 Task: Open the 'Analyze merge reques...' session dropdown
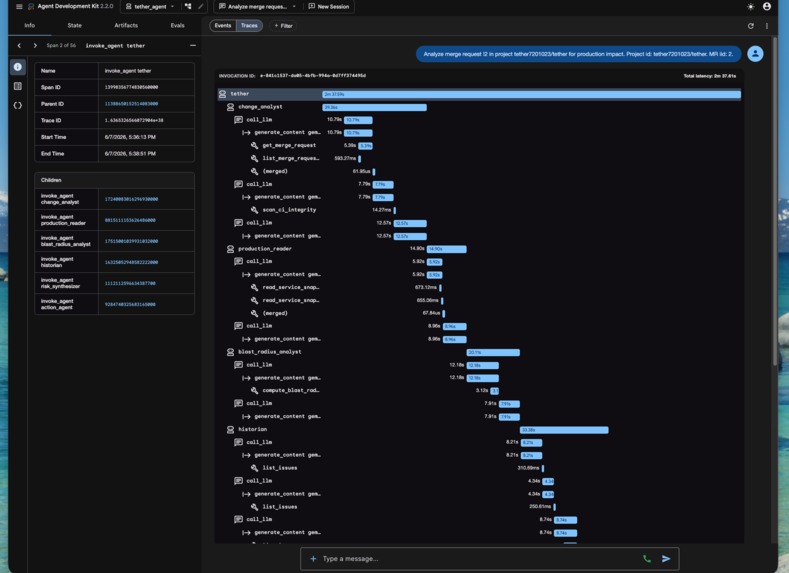coord(258,7)
